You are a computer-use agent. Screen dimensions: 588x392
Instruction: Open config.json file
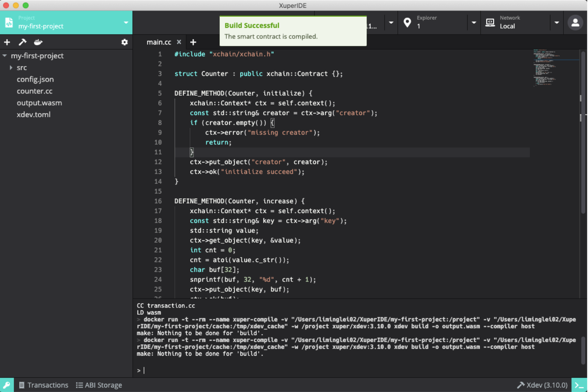[x=35, y=79]
